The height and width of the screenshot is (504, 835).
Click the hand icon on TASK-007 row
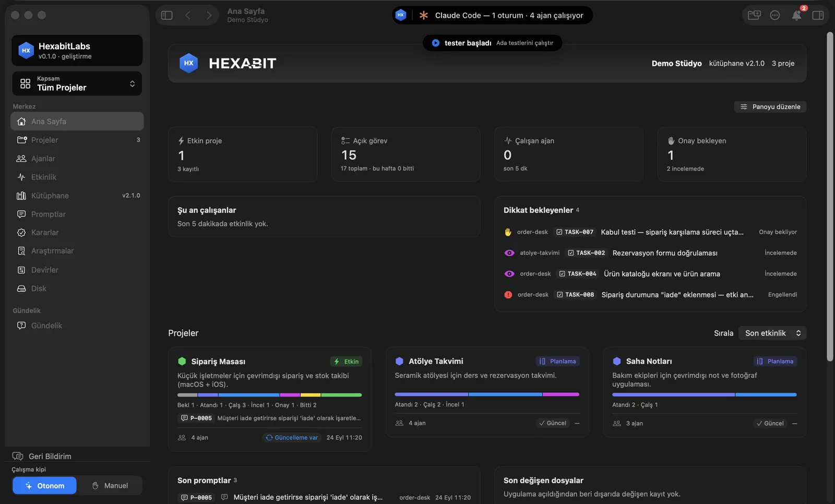508,232
